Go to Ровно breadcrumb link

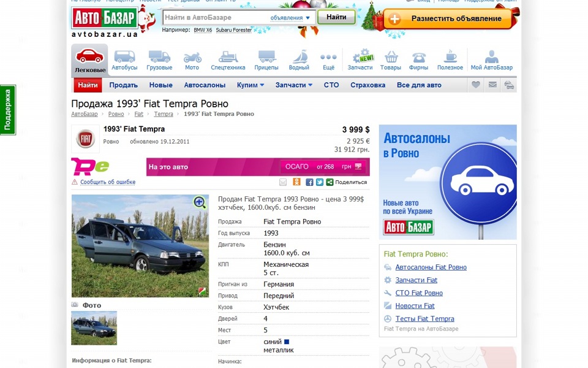pos(116,114)
